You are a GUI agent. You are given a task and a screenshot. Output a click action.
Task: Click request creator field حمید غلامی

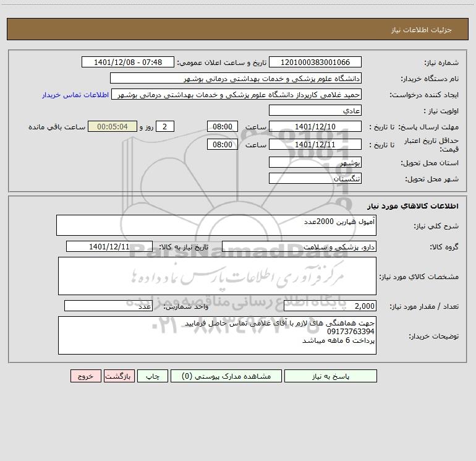coord(237,94)
